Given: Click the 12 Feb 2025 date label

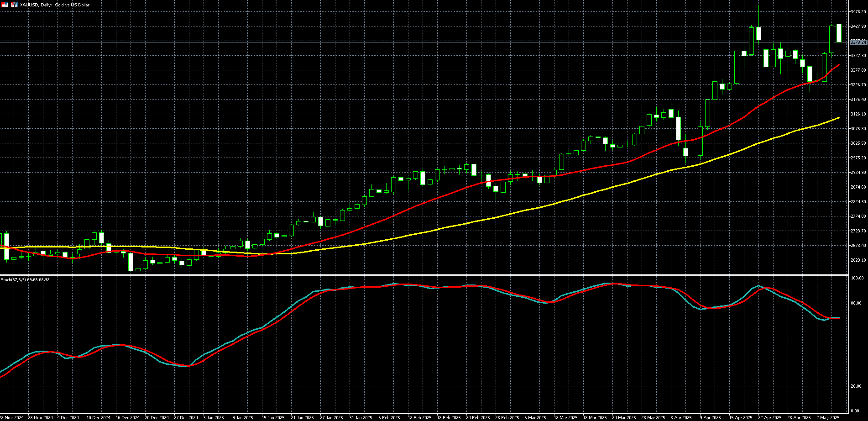Looking at the screenshot, I should pyautogui.click(x=419, y=417).
